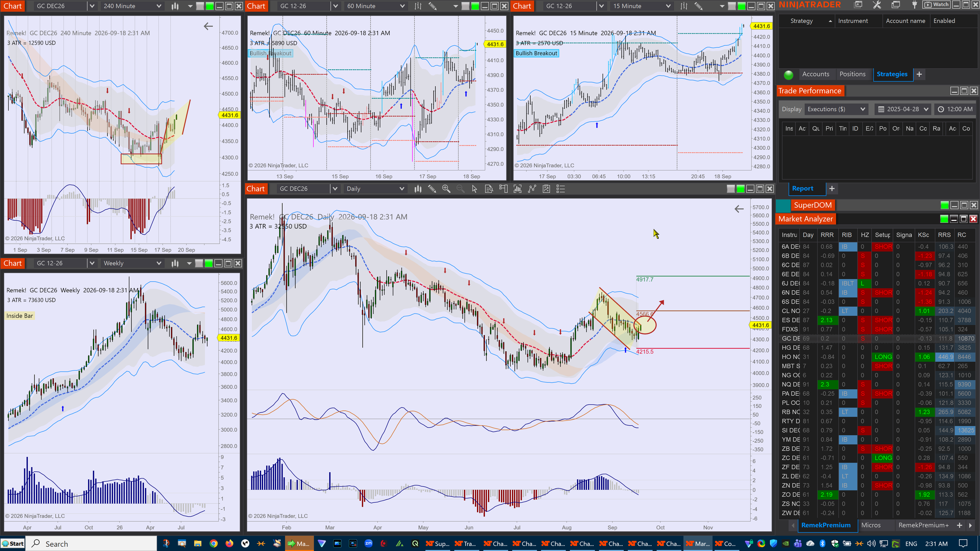Add new tab next to Strategies tab
Image resolution: width=980 pixels, height=551 pixels.
coord(919,74)
